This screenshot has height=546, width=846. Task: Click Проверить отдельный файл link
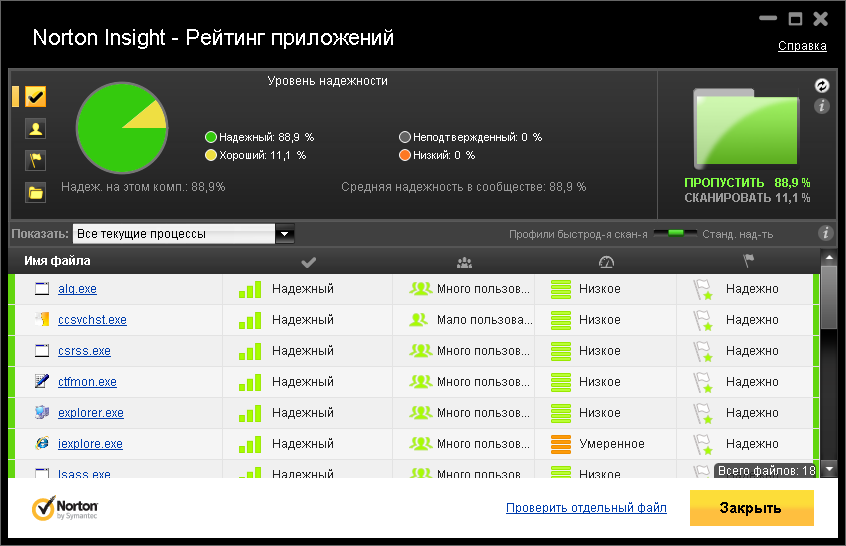[586, 508]
